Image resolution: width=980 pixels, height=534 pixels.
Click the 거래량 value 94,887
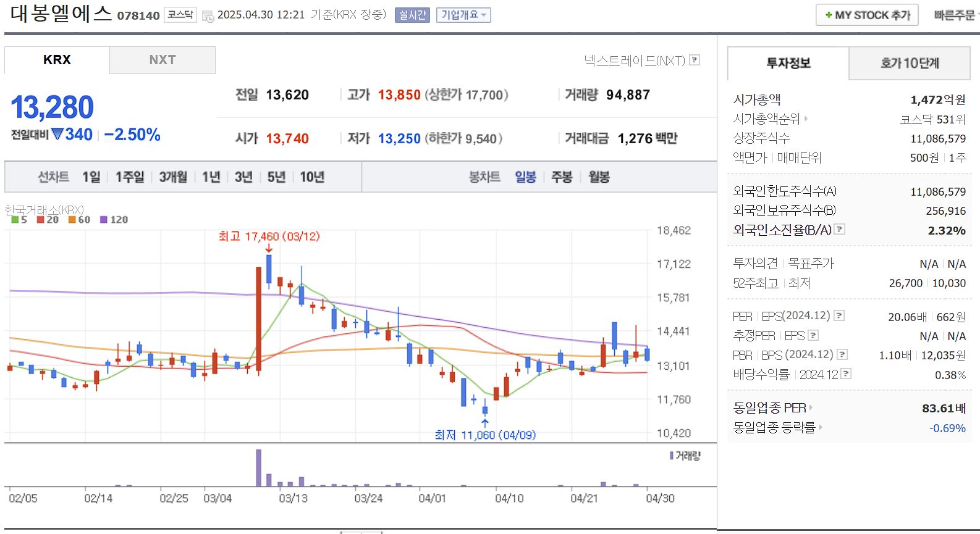pos(628,95)
